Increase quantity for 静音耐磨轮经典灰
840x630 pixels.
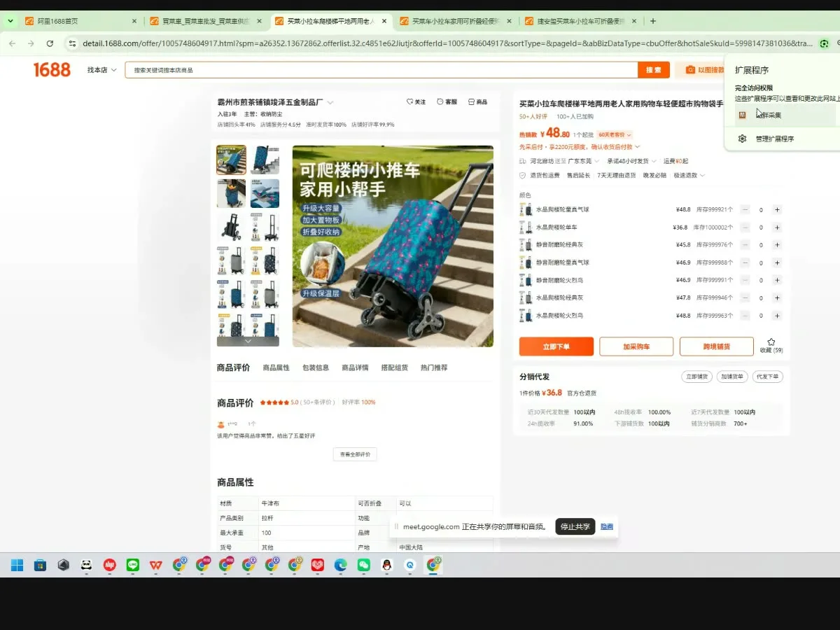coord(777,245)
